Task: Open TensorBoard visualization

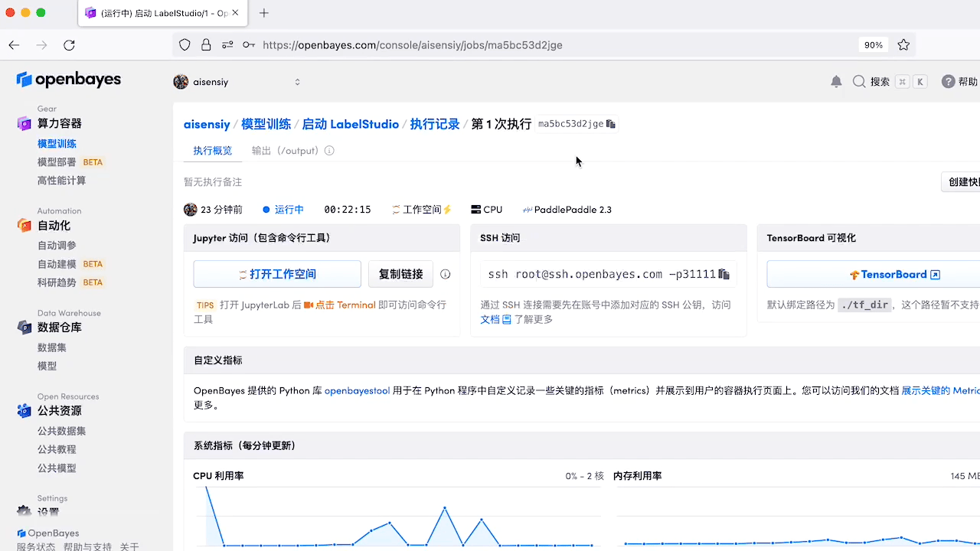Action: click(x=894, y=274)
